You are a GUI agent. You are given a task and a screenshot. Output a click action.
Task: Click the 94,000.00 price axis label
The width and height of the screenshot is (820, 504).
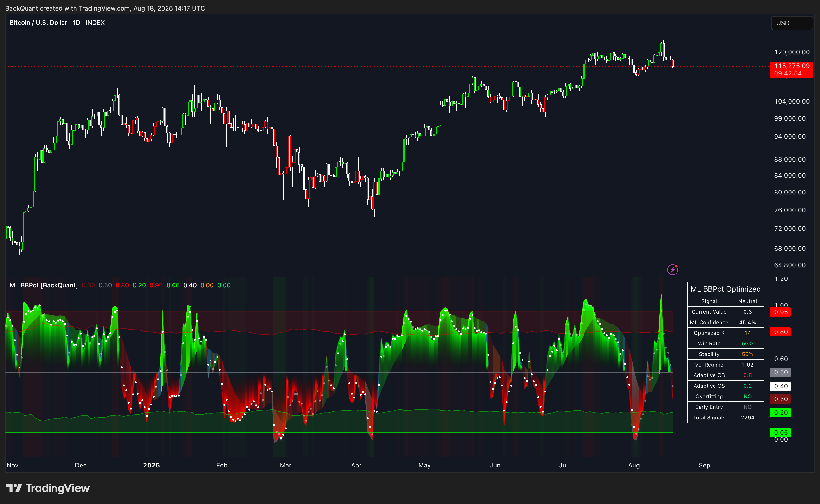(790, 137)
